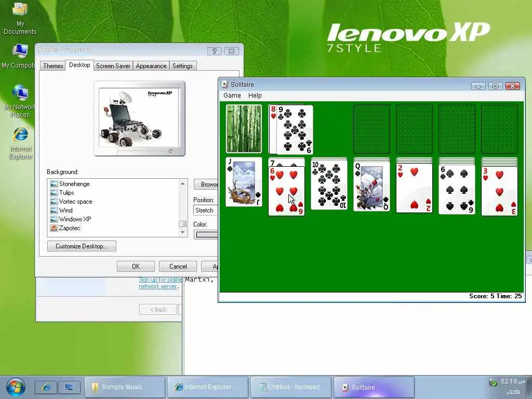Select the Queen of spades card
The width and height of the screenshot is (532, 399).
click(371, 187)
